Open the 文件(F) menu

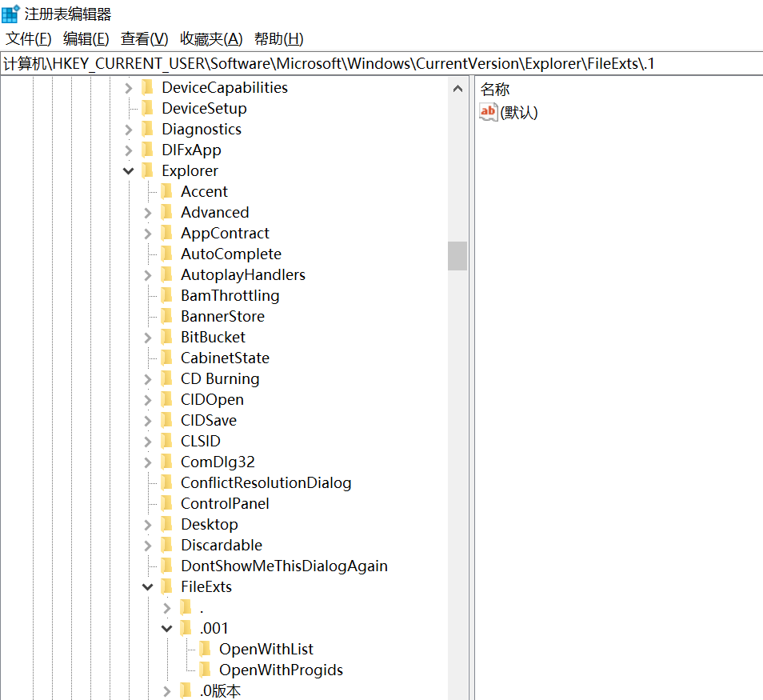click(x=28, y=39)
